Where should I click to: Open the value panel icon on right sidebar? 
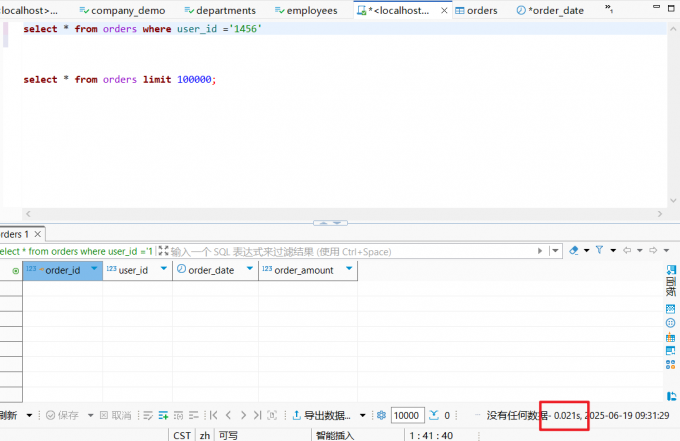click(671, 270)
